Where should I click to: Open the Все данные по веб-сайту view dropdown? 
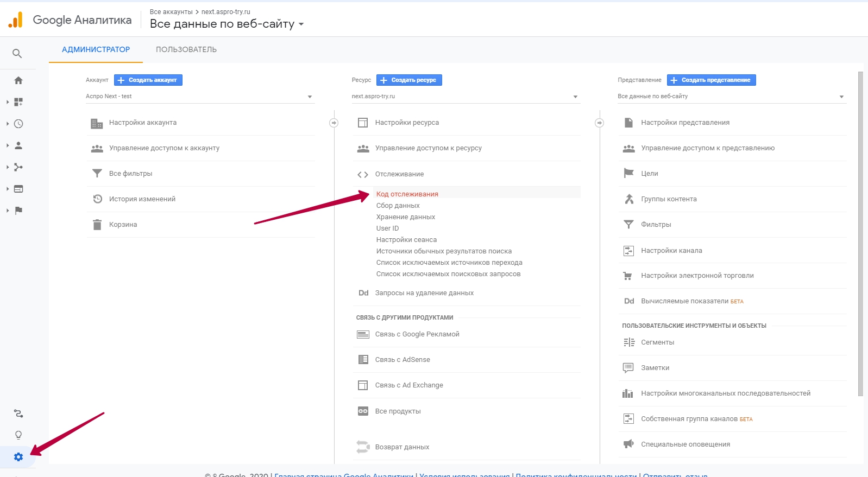click(x=732, y=97)
